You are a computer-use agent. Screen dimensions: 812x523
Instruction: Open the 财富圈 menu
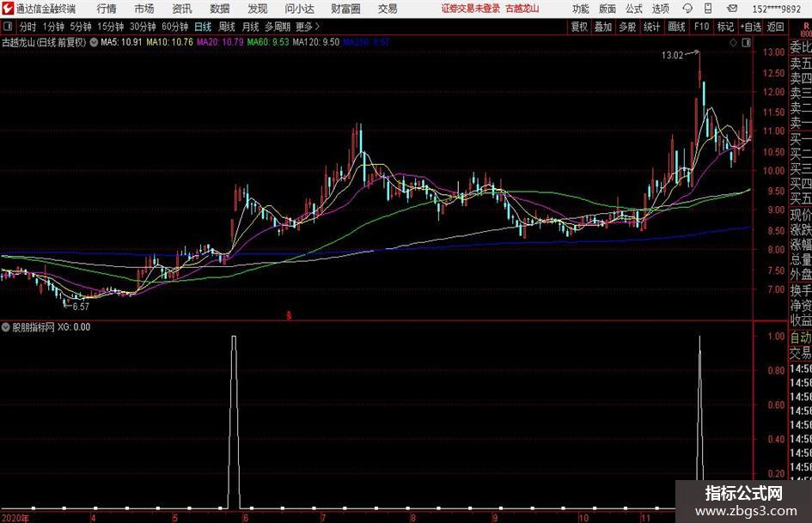point(345,9)
